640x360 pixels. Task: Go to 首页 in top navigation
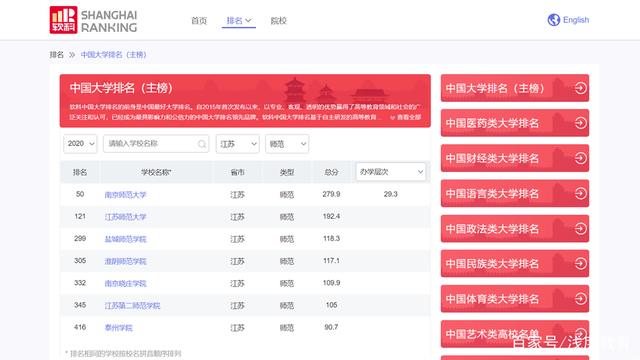tap(199, 20)
